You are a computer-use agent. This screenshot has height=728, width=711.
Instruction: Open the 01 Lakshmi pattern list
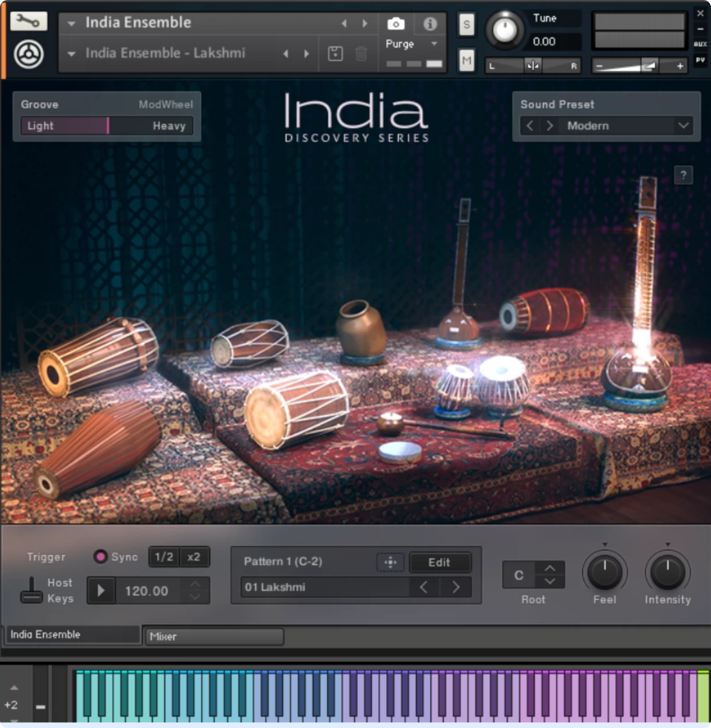325,587
